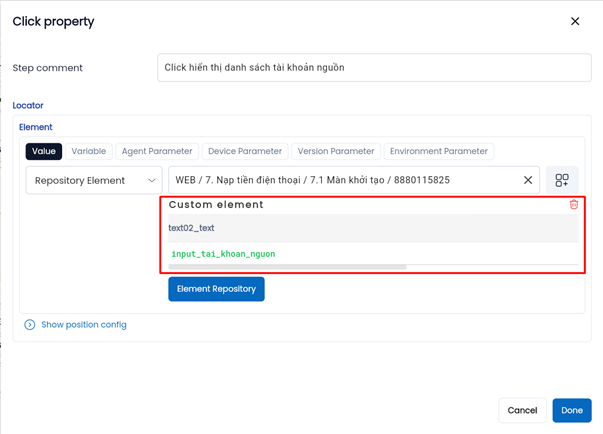Open the Element Repository
This screenshot has height=434, width=603.
coord(216,289)
